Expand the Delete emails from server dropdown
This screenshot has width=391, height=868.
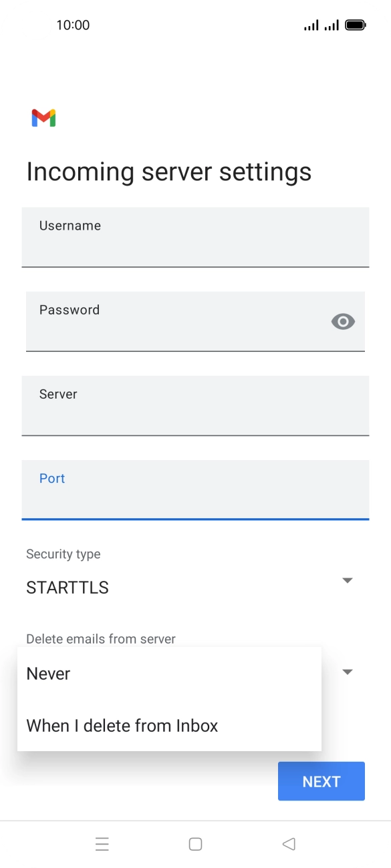[347, 672]
